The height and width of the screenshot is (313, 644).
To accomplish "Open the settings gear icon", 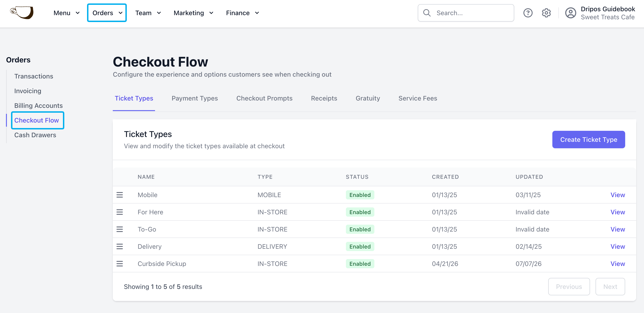I will click(546, 13).
